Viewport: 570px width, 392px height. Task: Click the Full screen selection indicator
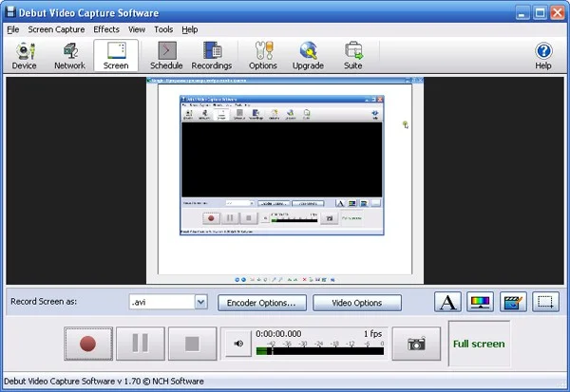(x=479, y=344)
